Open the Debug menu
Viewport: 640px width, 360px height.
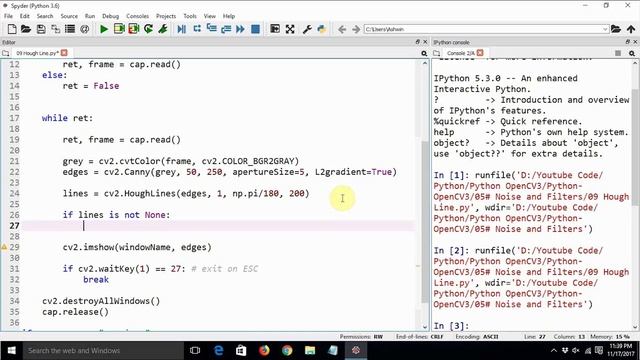(110, 16)
